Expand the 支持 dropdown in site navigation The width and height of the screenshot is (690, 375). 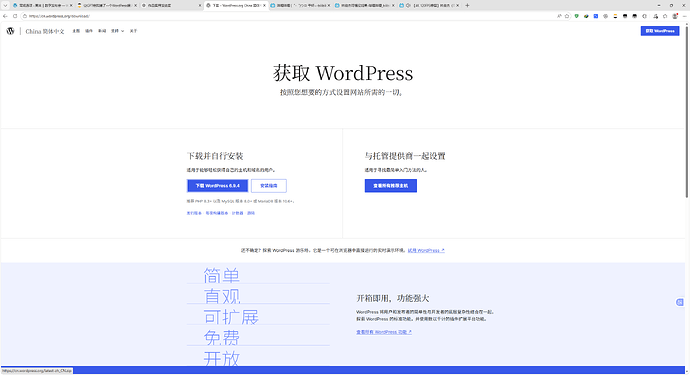click(117, 31)
